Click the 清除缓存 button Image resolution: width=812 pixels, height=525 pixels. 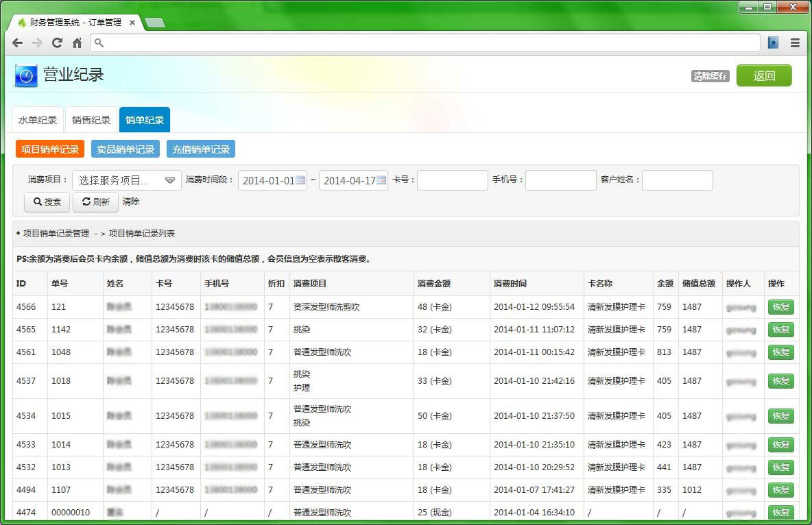pyautogui.click(x=710, y=76)
